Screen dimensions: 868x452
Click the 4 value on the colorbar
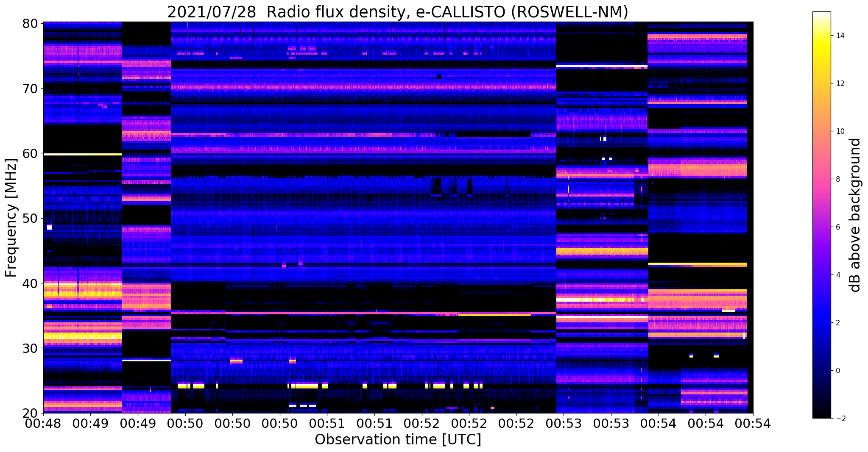coord(837,275)
